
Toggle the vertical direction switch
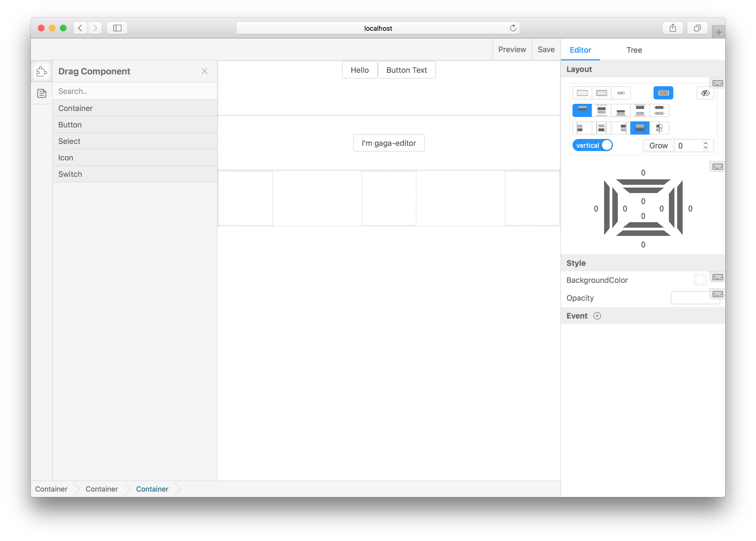[x=592, y=145]
